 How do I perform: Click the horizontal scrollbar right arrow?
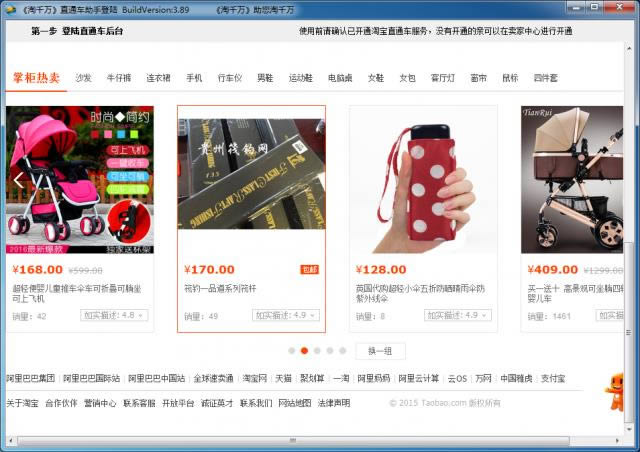pos(615,440)
